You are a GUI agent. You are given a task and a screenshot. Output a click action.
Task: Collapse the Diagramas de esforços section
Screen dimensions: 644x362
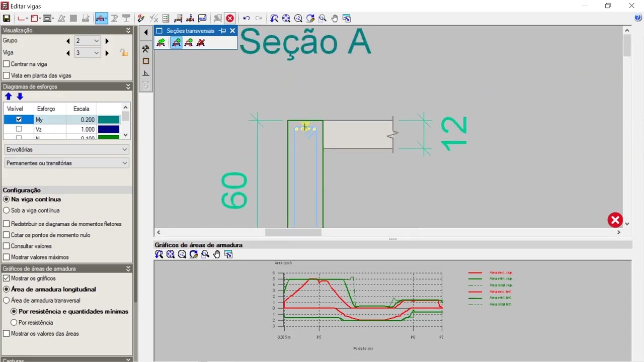(x=128, y=86)
